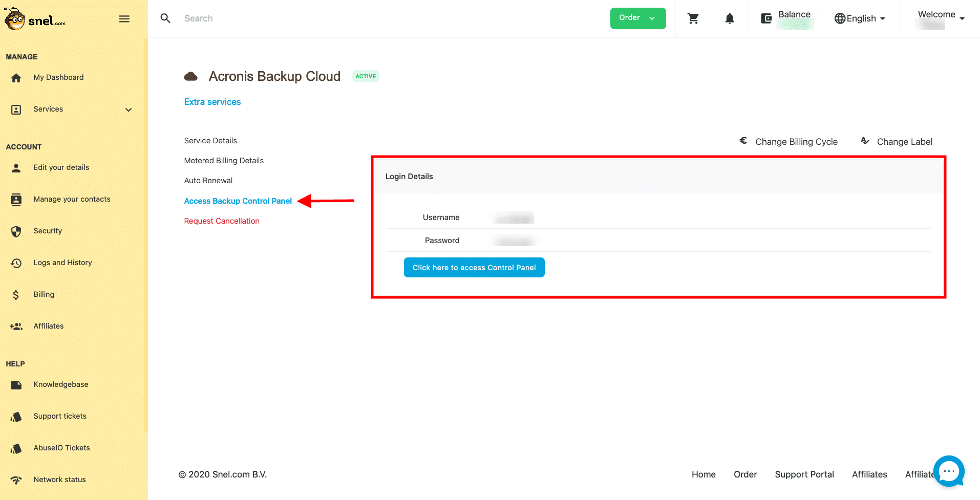Screen dimensions: 980x500
Task: Expand the Services submenu chevron
Action: (129, 110)
